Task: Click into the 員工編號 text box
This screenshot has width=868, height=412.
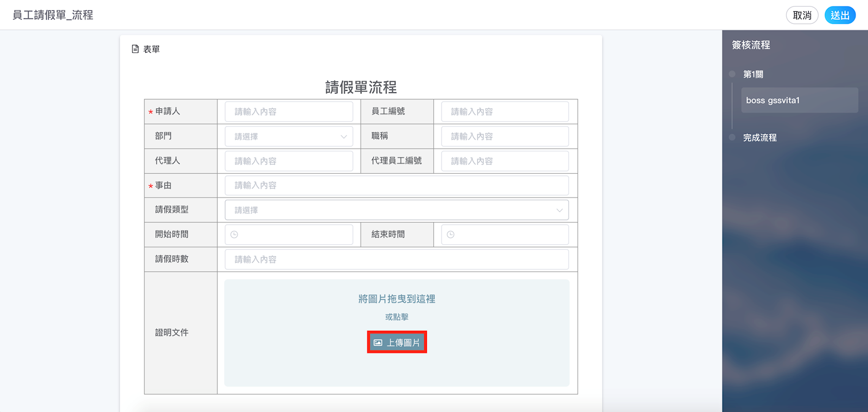Action: pos(505,112)
